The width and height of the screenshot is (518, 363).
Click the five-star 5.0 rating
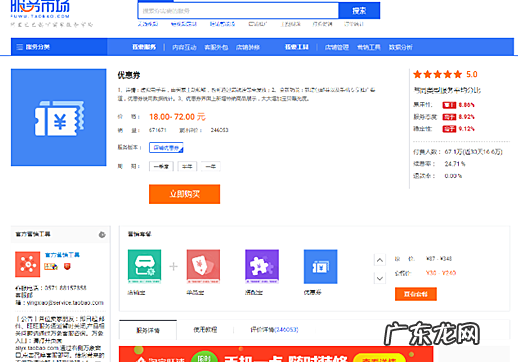pyautogui.click(x=445, y=74)
